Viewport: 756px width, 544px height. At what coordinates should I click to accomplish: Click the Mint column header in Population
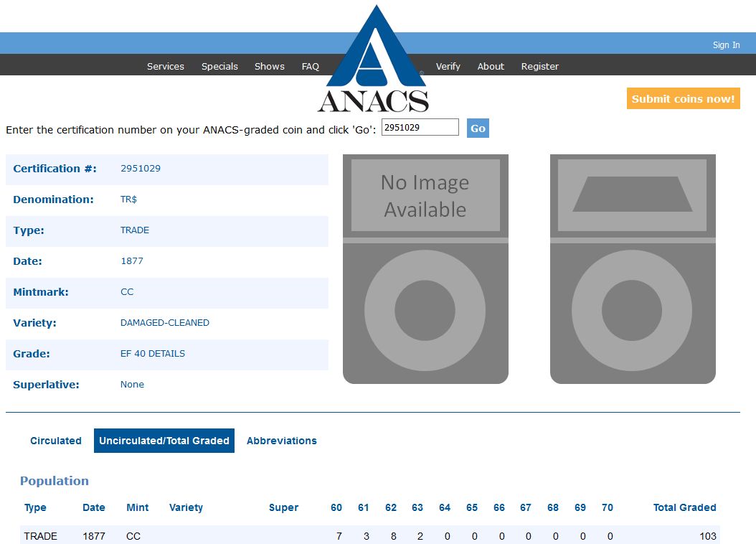[x=138, y=507]
